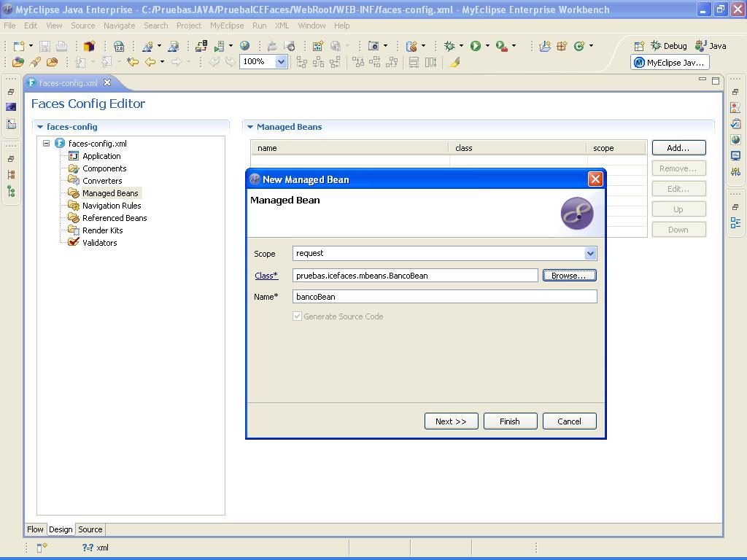Click the camera snapshot toolbar icon
747x560 pixels.
(373, 46)
